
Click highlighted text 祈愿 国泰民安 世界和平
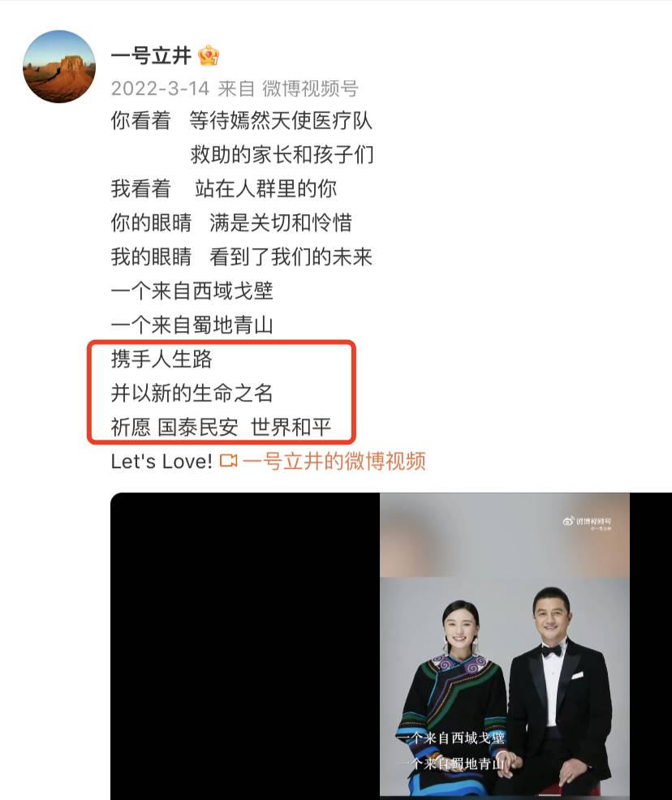[221, 427]
